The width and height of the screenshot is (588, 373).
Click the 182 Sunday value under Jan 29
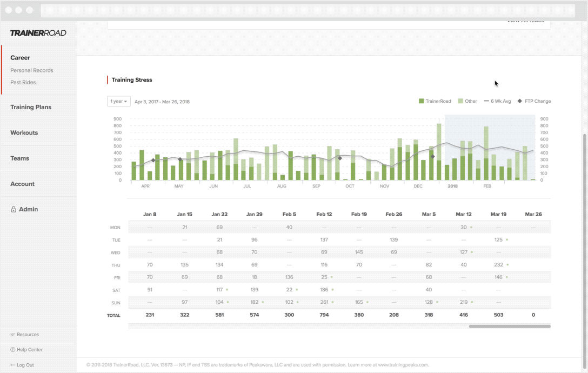pyautogui.click(x=254, y=302)
